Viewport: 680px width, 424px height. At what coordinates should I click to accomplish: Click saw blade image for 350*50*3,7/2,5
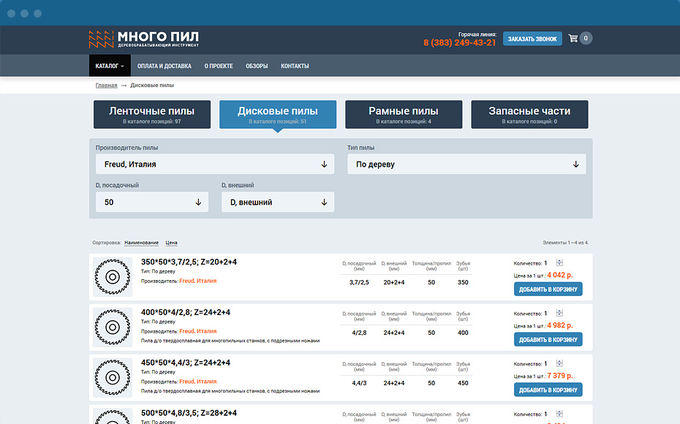112,277
